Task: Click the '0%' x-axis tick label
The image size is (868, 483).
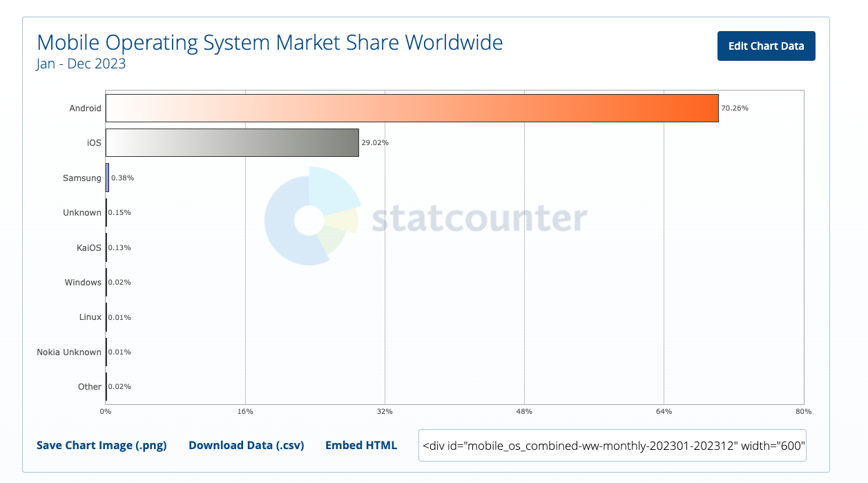Action: tap(106, 412)
